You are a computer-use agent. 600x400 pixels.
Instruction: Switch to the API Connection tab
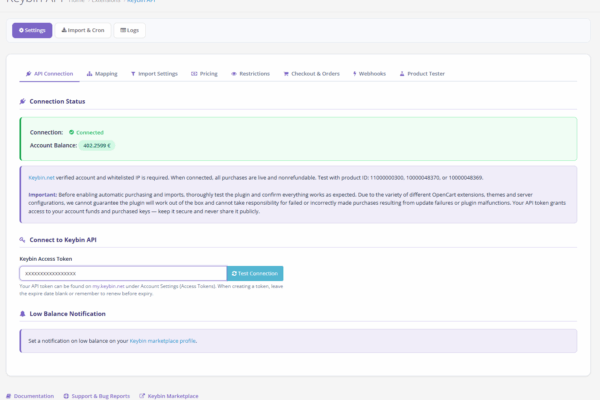click(x=49, y=73)
